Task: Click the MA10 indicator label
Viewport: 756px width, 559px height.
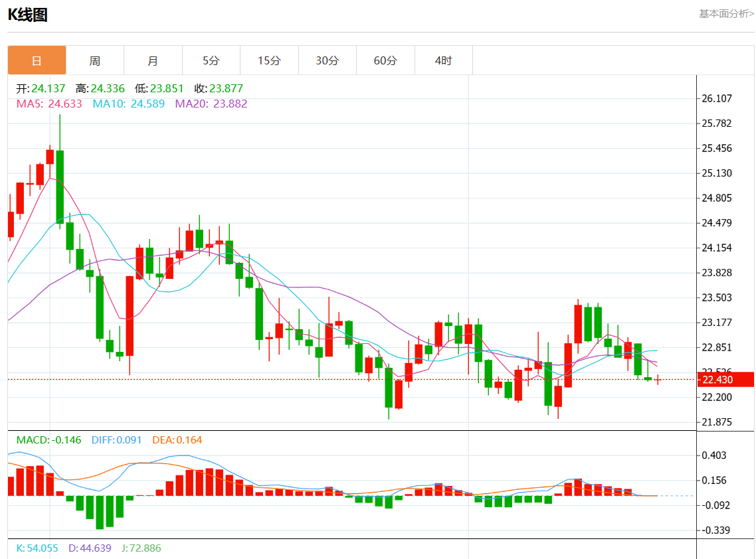Action: click(128, 104)
